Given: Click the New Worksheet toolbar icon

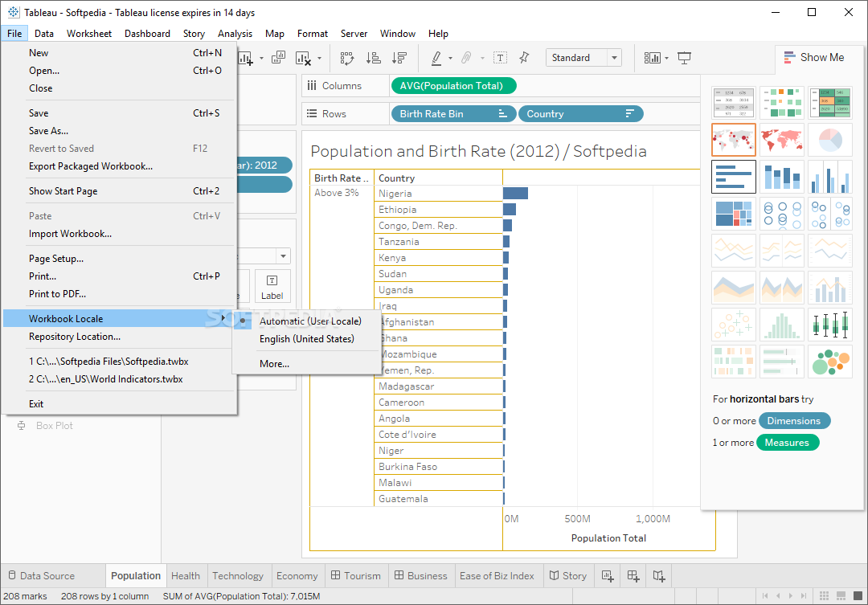Looking at the screenshot, I should 246,58.
